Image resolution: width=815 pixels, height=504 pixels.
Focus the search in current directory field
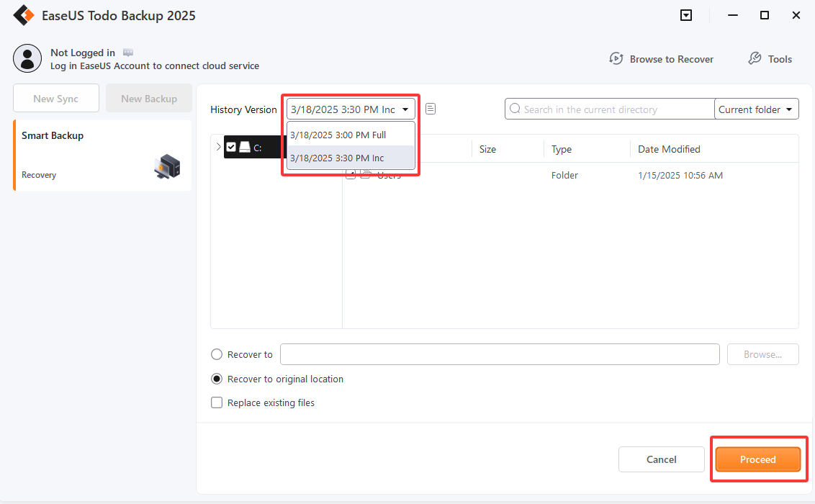coord(610,109)
